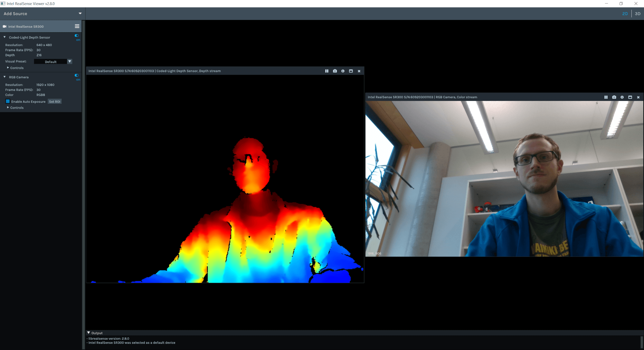
Task: Click the pause icon on RGB color stream
Action: (606, 97)
